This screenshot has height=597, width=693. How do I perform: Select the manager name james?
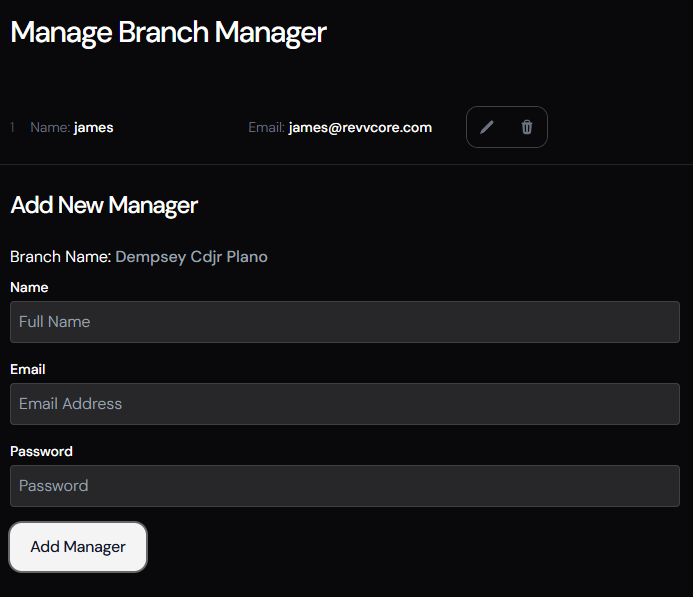point(93,127)
